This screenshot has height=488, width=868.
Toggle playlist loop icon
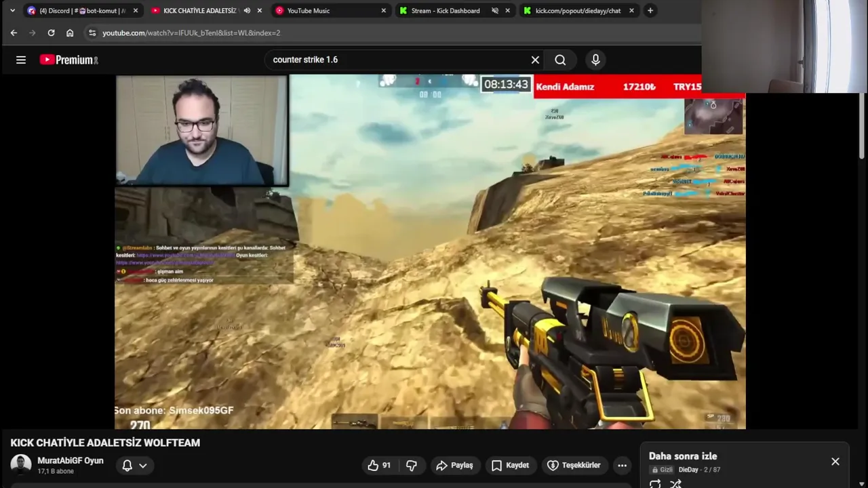(x=655, y=484)
